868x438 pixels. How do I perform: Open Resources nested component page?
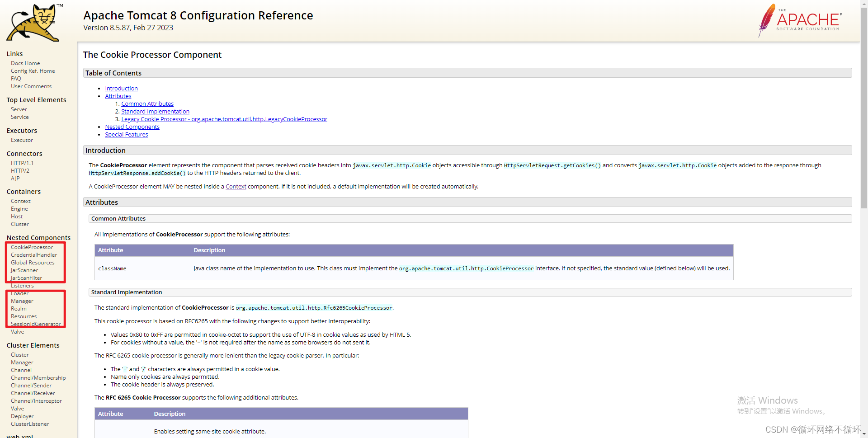point(24,316)
